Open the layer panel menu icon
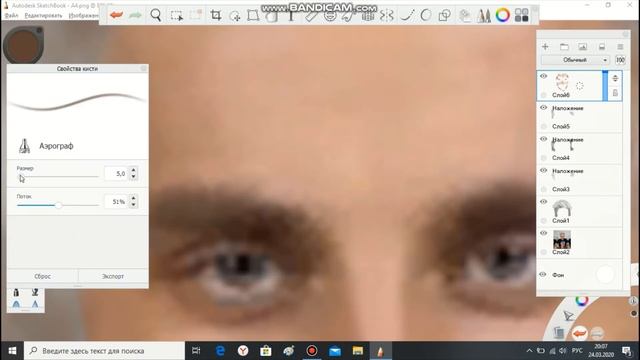This screenshot has height=360, width=640. tap(620, 47)
